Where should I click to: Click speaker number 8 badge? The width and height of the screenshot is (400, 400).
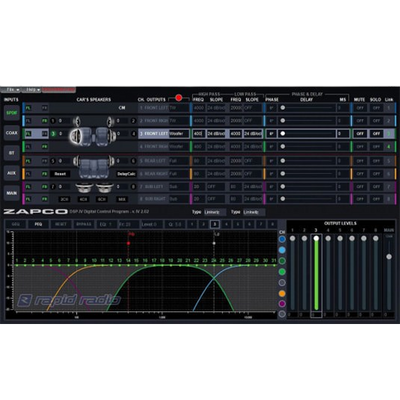point(133,187)
